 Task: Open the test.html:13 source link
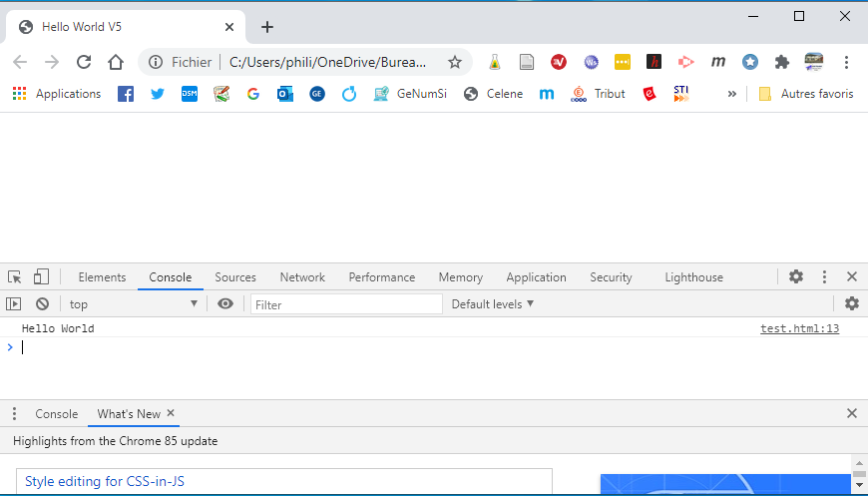pyautogui.click(x=799, y=328)
